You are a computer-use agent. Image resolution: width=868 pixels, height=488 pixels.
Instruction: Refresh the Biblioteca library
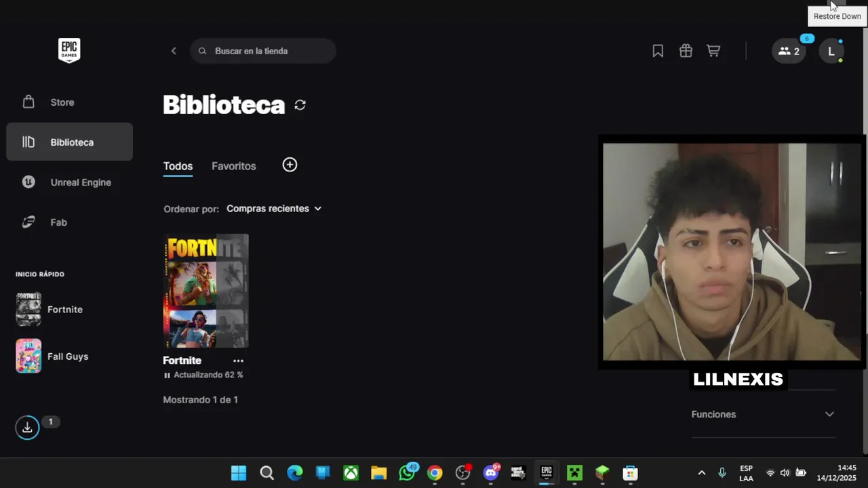[300, 105]
